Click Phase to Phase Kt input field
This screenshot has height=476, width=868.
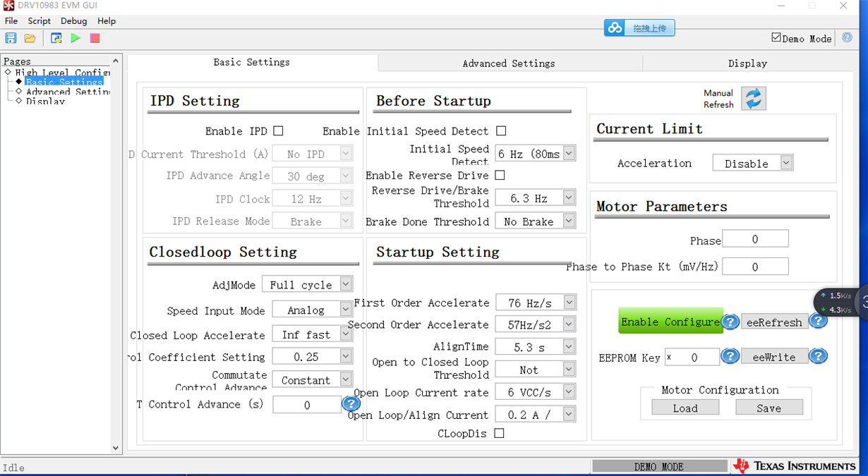point(755,267)
